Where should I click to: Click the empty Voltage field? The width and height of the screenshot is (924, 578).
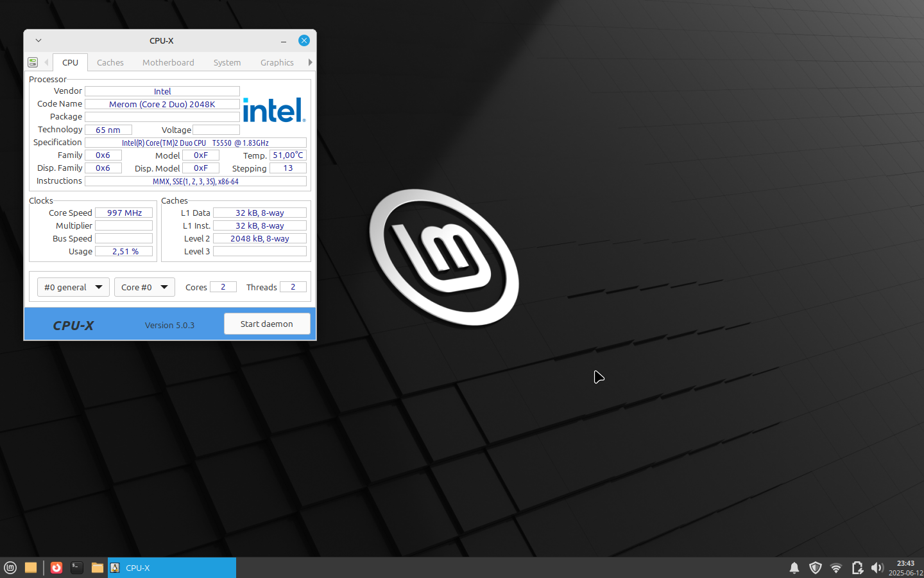tap(216, 130)
